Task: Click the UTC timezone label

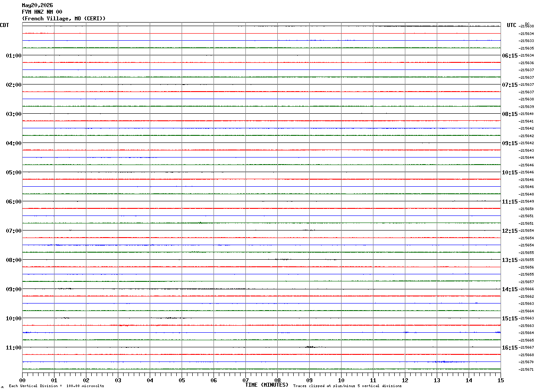Action: tap(512, 25)
